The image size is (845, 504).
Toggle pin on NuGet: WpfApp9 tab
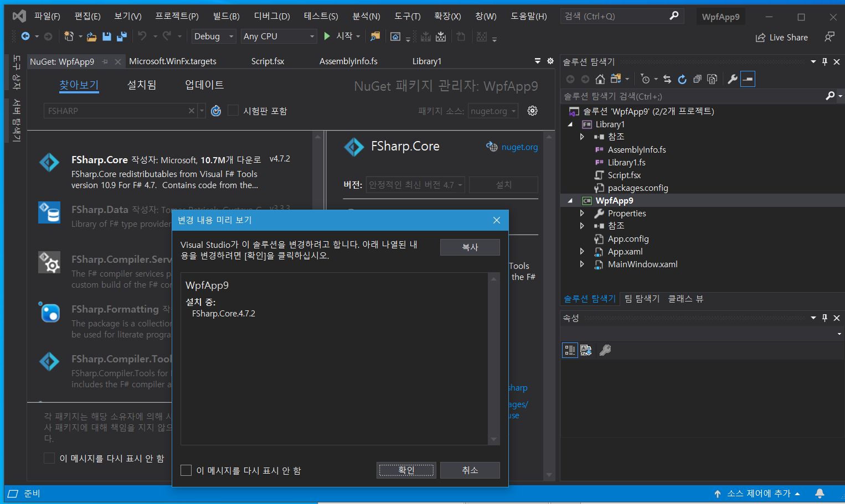click(105, 61)
